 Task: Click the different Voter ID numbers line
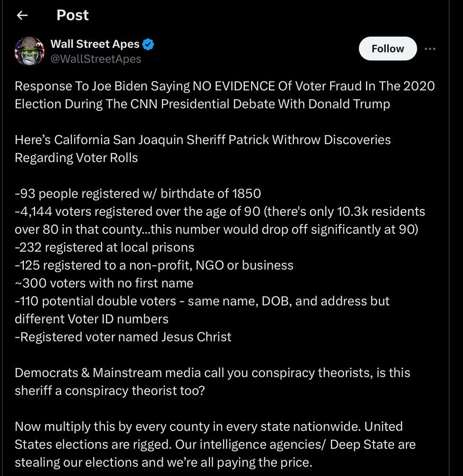92,319
